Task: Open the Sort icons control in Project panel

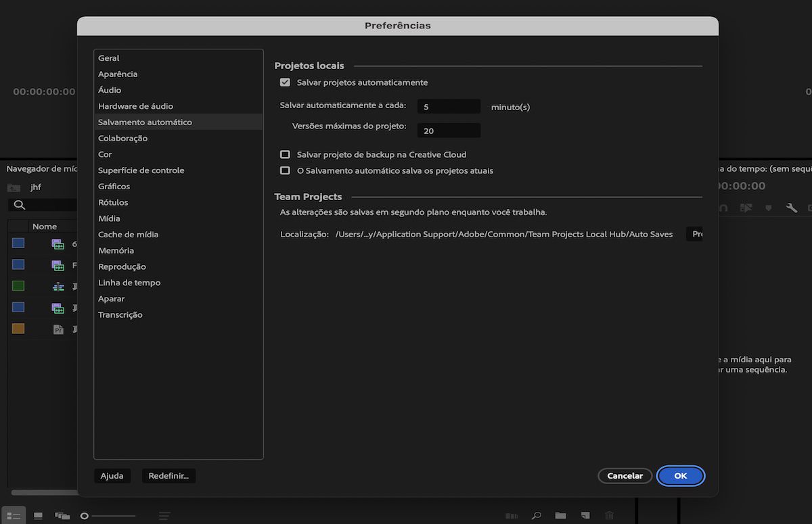Action: pyautogui.click(x=164, y=515)
